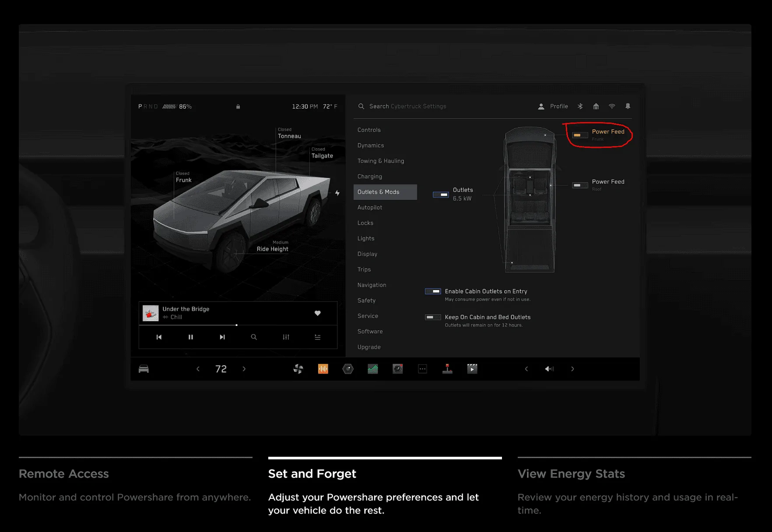Image resolution: width=772 pixels, height=532 pixels.
Task: Adjust Ride Height via its label
Action: pyautogui.click(x=272, y=249)
